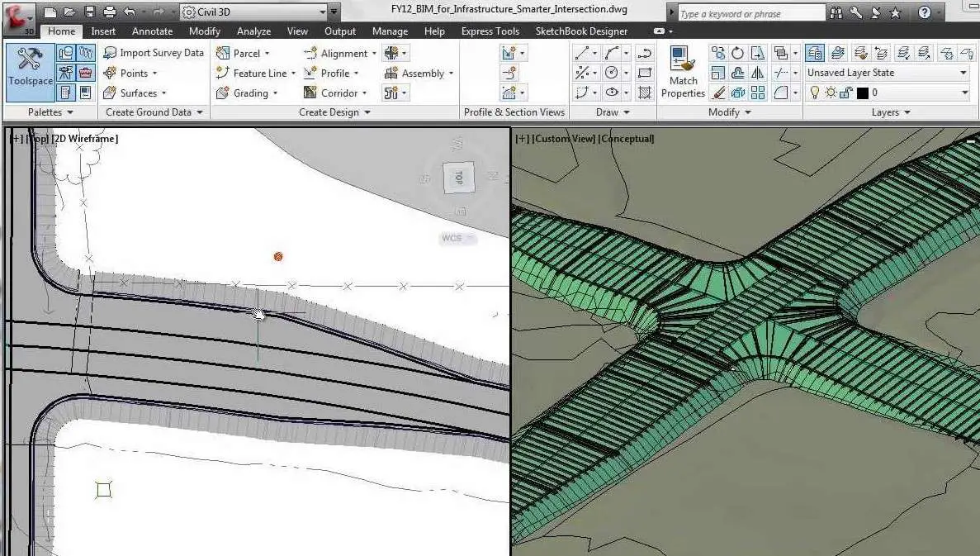980x556 pixels.
Task: Click the black layer color swatch
Action: tap(861, 93)
